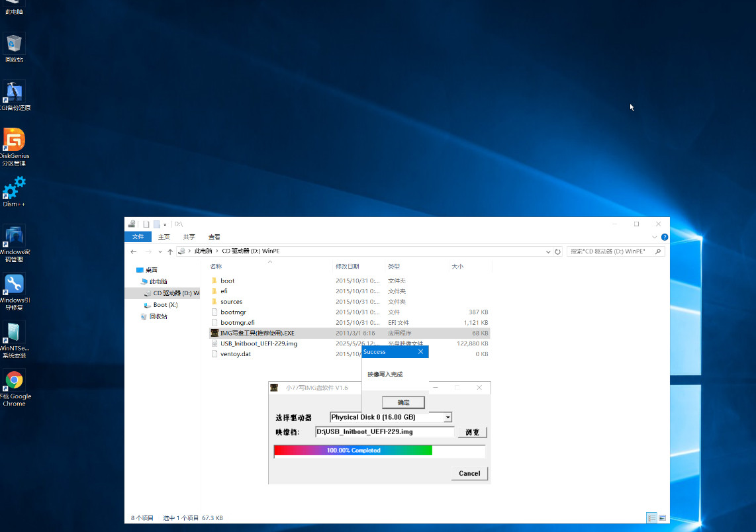
Task: Click the Cancel button
Action: [469, 474]
